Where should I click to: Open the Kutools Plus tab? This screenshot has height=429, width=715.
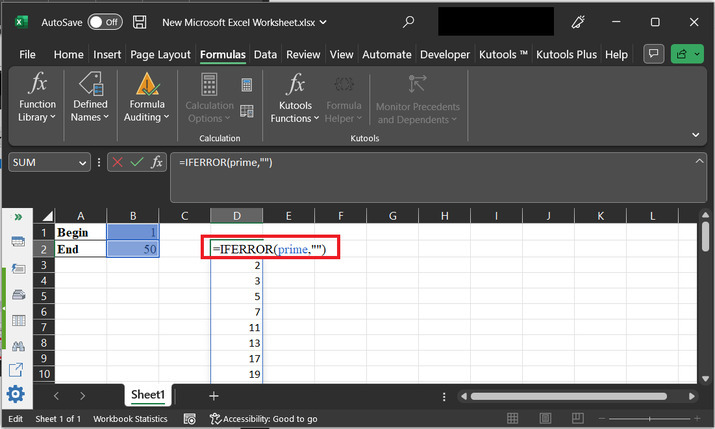point(566,55)
